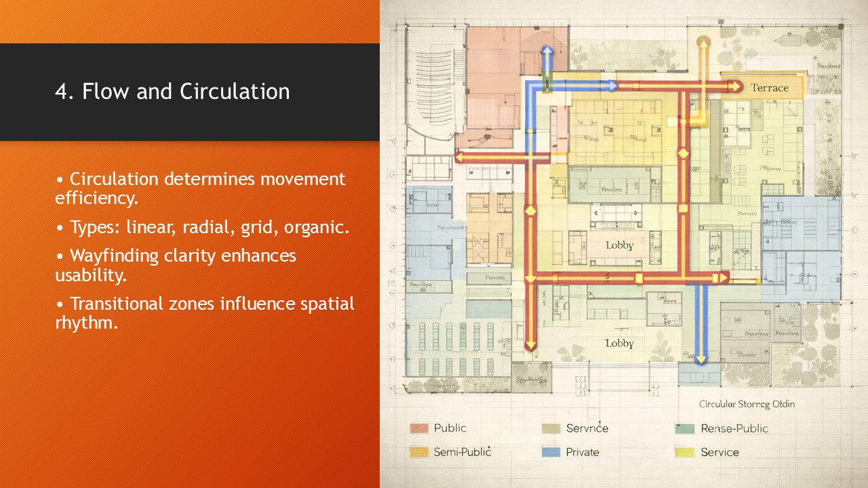This screenshot has width=868, height=488.
Task: Click the 'Rense-Public' legend label text
Action: tap(734, 428)
